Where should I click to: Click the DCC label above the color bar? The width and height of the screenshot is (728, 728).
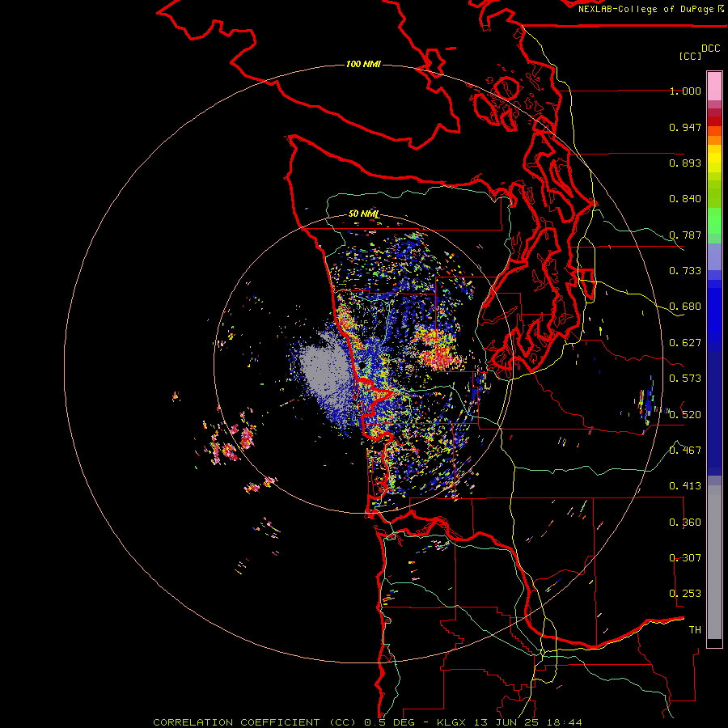click(x=711, y=49)
